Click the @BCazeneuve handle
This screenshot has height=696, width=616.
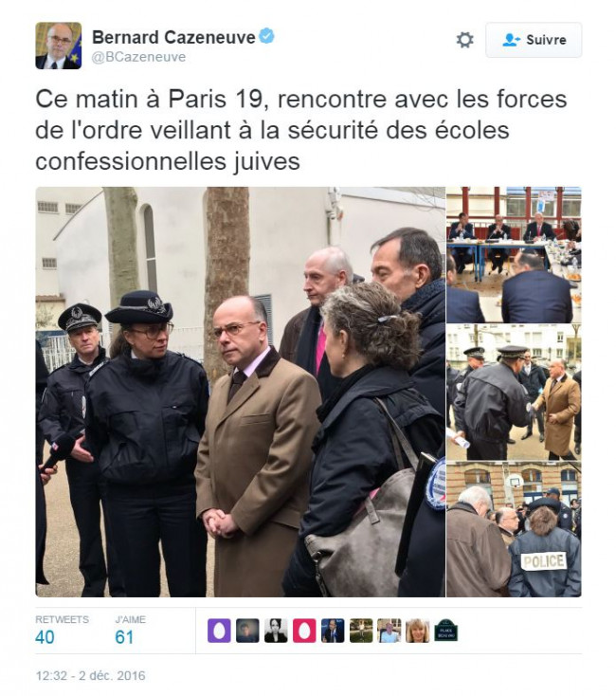138,57
